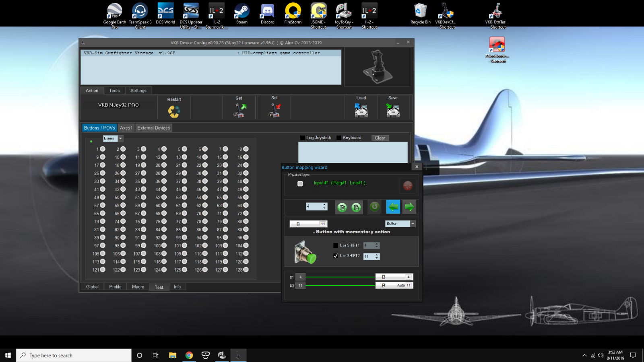The image size is (644, 362).
Task: Open the taskbar clock and date
Action: (x=615, y=355)
